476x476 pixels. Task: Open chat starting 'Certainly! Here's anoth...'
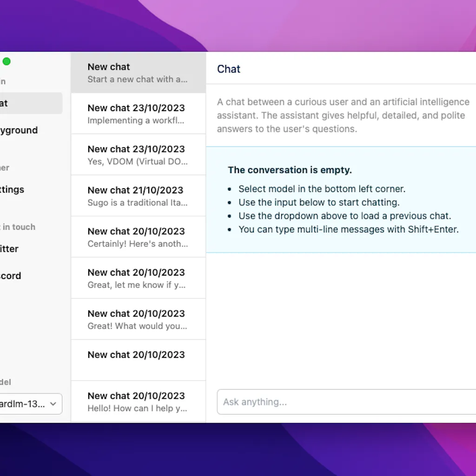pos(138,237)
